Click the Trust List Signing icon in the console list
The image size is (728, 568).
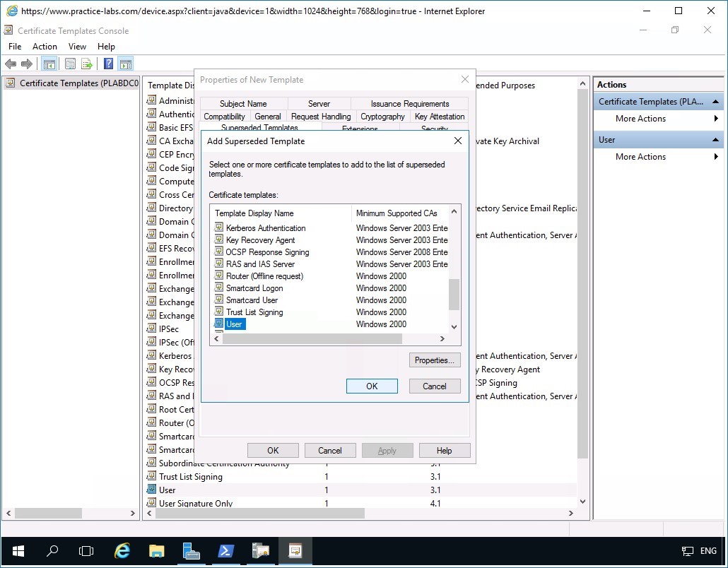pyautogui.click(x=151, y=476)
